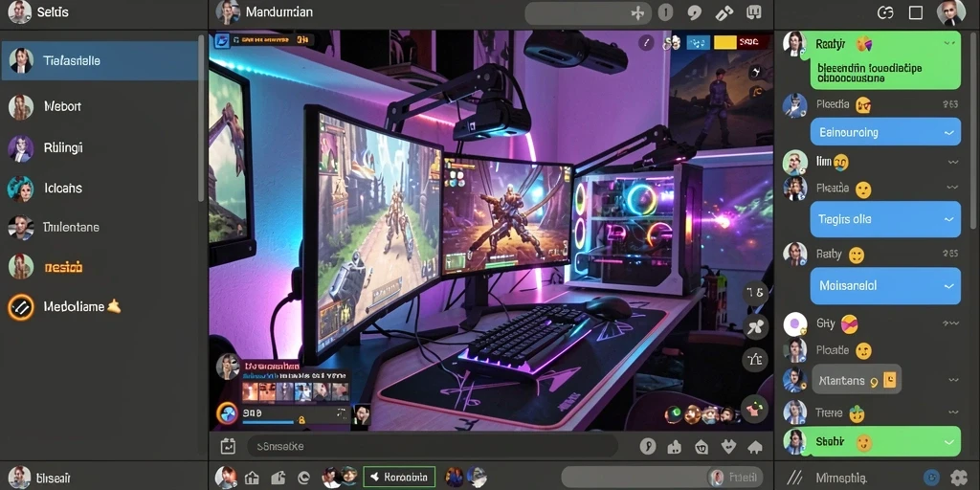The width and height of the screenshot is (980, 490).
Task: Click the speech-bubble icon in the top toolbar
Action: tap(695, 12)
